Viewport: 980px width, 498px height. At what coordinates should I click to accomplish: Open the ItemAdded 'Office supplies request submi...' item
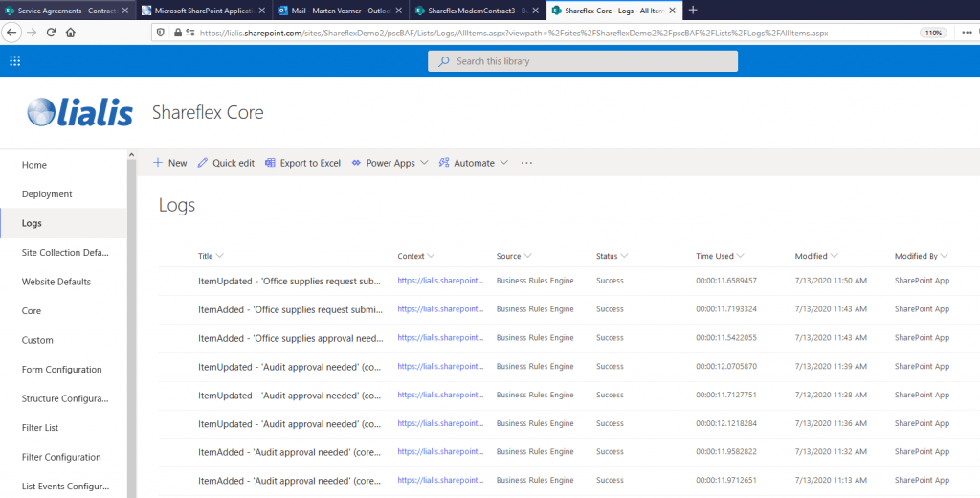click(290, 309)
